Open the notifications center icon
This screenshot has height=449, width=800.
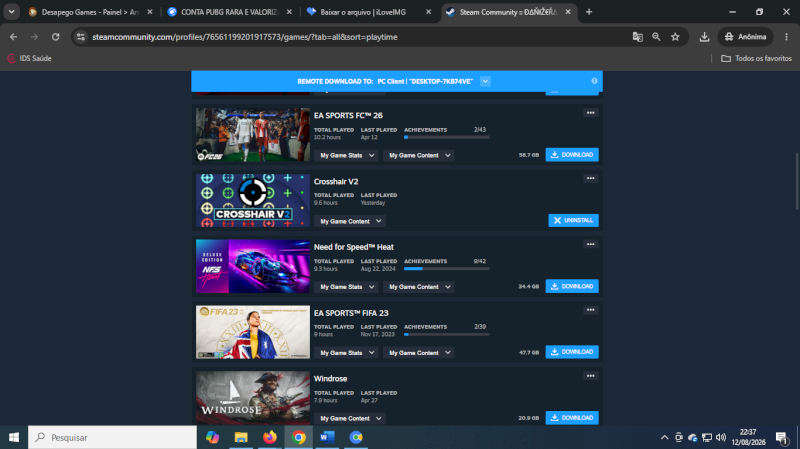click(x=782, y=437)
